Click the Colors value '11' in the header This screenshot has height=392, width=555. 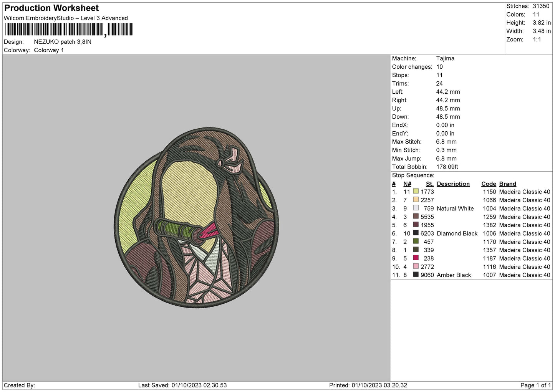536,15
